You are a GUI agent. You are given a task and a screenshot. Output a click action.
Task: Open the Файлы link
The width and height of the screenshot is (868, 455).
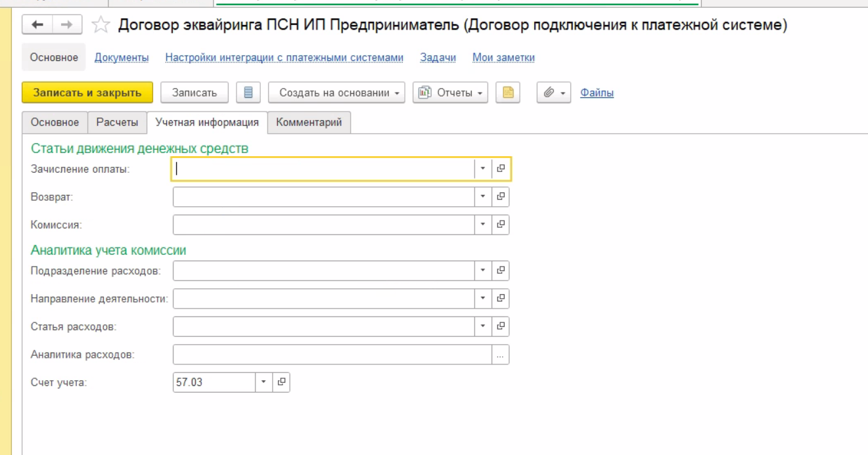[x=597, y=93]
